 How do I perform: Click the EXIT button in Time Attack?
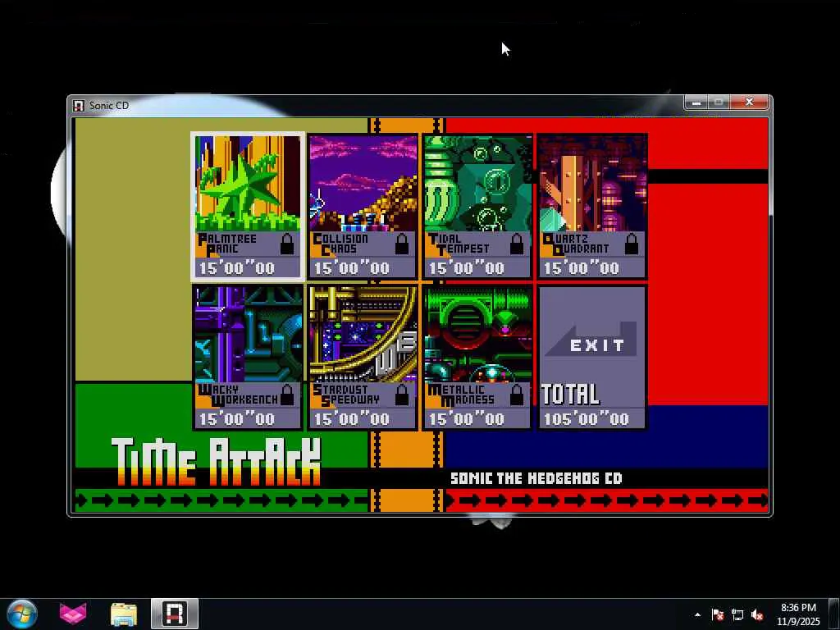[592, 340]
